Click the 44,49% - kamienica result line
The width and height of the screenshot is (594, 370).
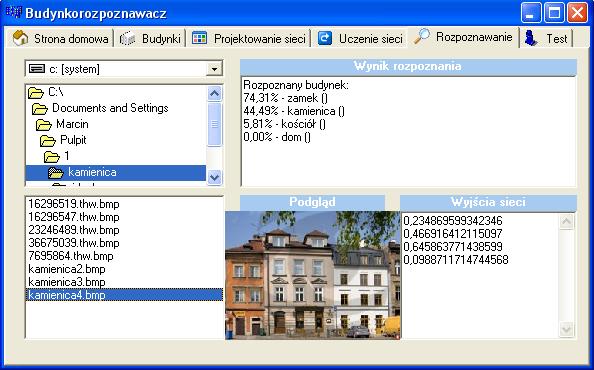294,111
